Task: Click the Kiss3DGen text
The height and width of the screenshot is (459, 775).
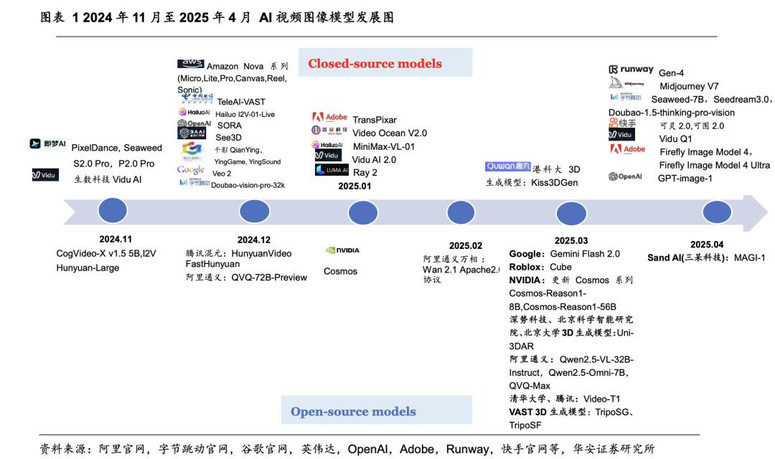Action: pos(555,182)
